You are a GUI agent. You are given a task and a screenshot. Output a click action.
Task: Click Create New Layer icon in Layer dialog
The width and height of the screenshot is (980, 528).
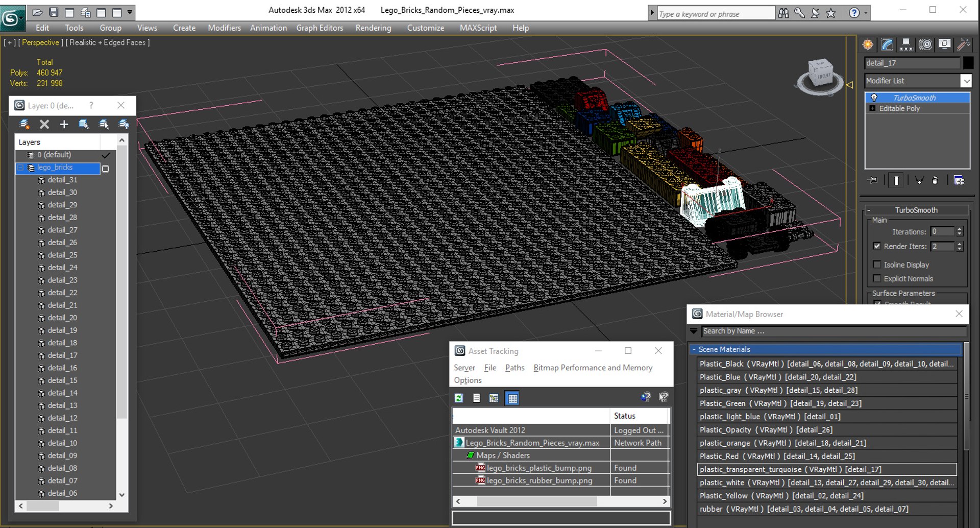[x=24, y=124]
